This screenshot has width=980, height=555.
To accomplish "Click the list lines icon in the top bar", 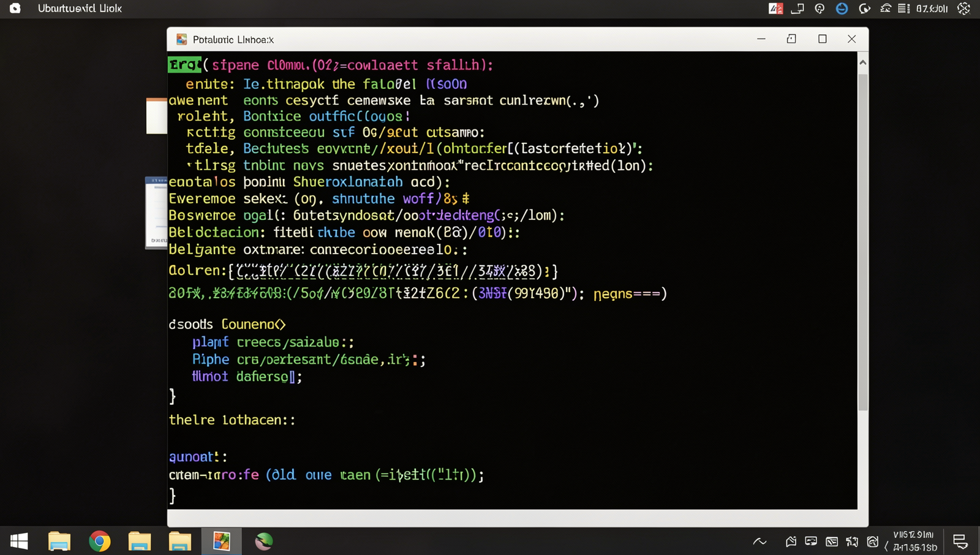I will (904, 9).
